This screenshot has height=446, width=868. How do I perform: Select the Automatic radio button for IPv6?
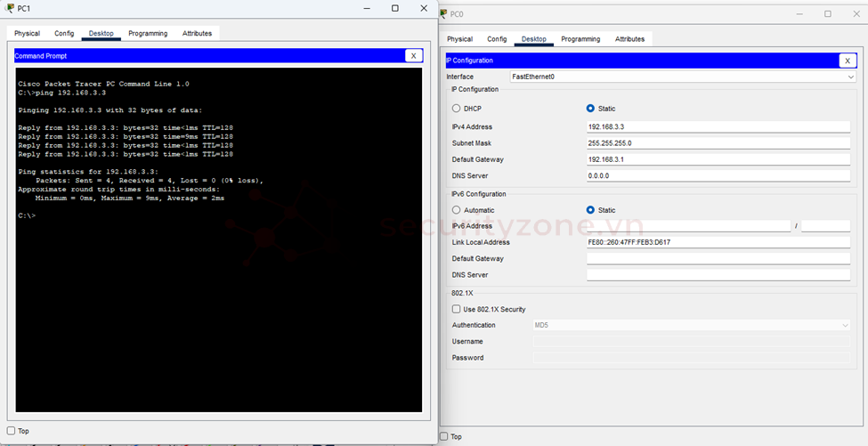click(x=456, y=210)
